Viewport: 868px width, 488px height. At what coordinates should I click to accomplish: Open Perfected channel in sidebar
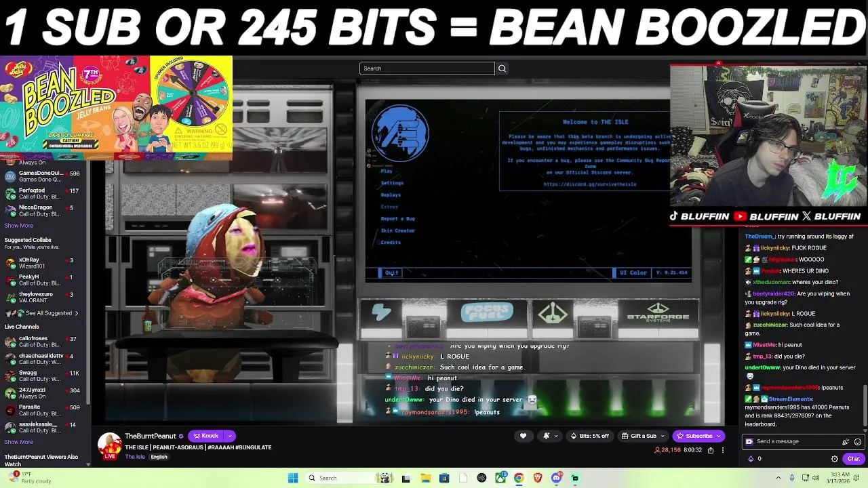pos(42,194)
